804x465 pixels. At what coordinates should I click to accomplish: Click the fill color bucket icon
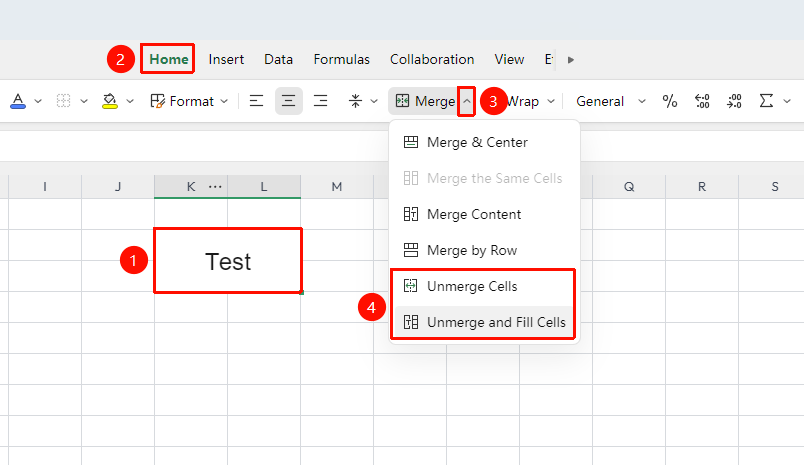pyautogui.click(x=109, y=101)
